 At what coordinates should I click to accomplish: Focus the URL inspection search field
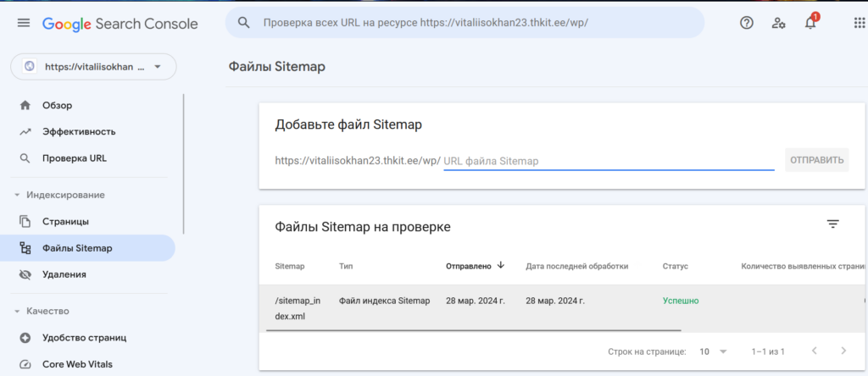465,23
